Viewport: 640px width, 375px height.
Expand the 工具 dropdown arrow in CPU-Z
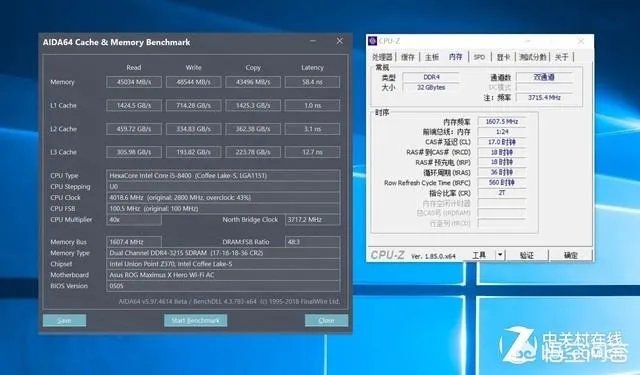point(500,255)
